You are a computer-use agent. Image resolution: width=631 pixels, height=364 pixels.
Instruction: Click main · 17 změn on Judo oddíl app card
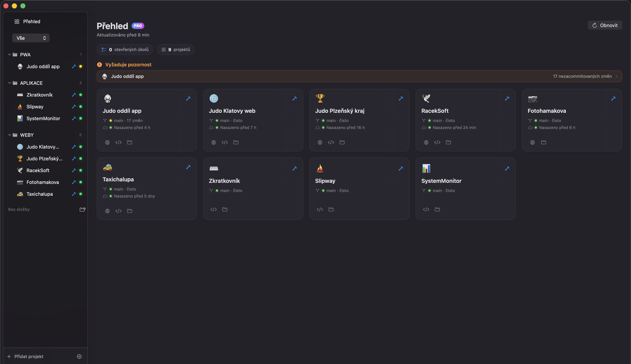coord(128,121)
